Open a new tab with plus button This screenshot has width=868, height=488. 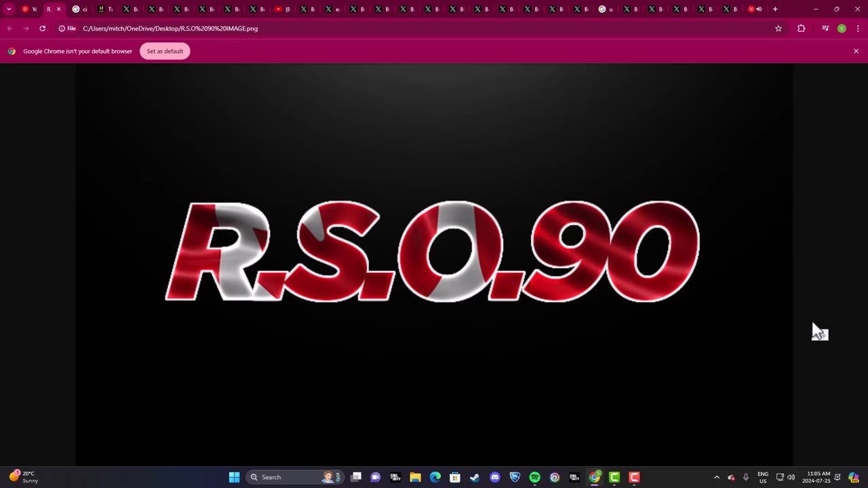pos(775,9)
